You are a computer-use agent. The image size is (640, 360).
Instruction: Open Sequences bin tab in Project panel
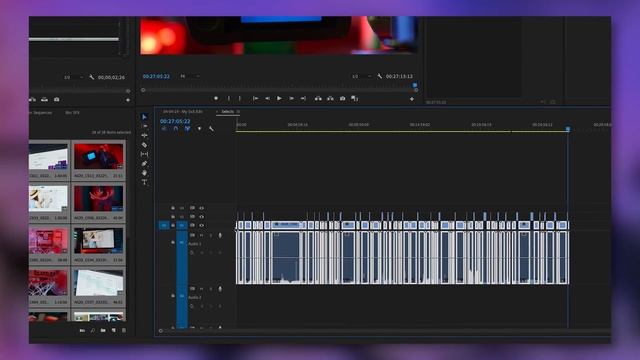(x=41, y=113)
